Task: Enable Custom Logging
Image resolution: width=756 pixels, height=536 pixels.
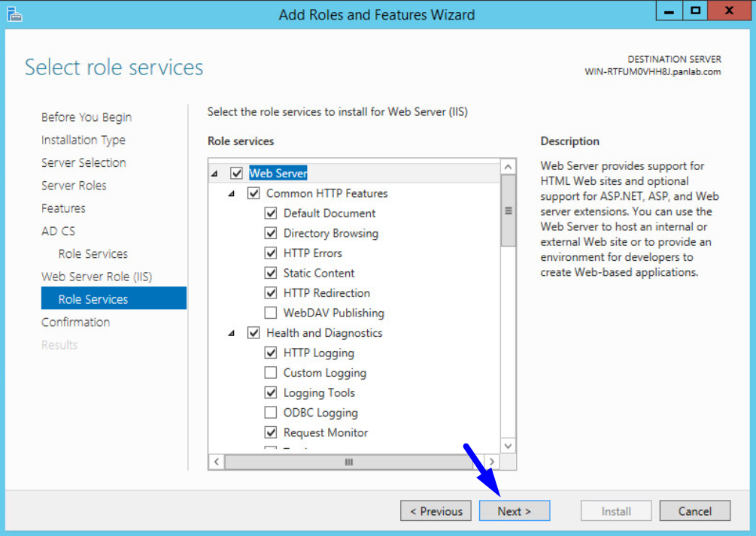Action: point(271,372)
